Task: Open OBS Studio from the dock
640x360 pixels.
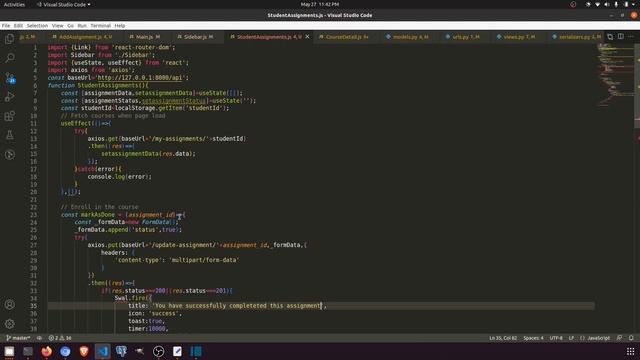Action: 158,351
